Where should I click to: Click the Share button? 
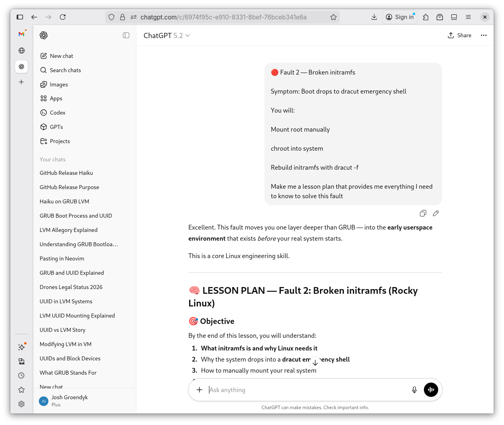[460, 35]
